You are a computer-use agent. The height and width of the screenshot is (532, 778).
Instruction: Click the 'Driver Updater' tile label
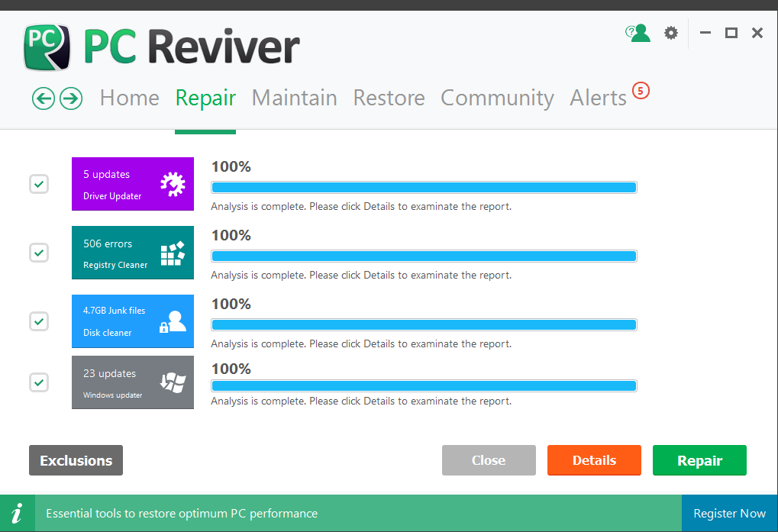(112, 196)
